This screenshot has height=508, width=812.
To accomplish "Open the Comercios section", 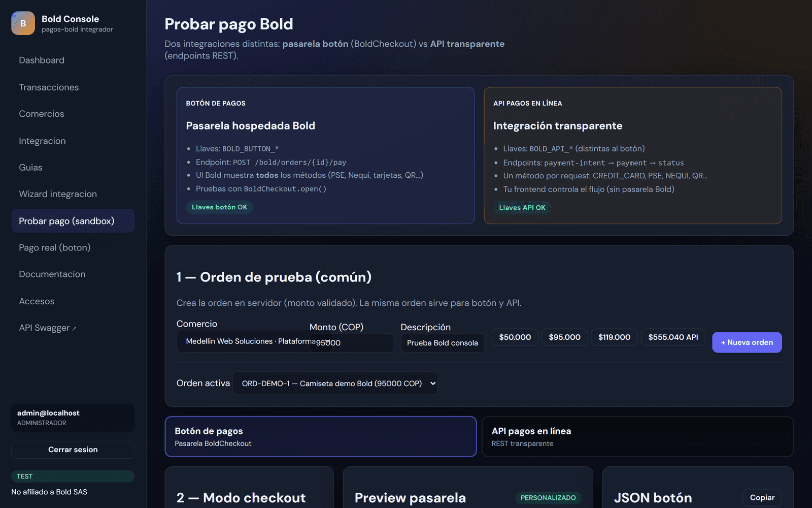I will 73,114.
